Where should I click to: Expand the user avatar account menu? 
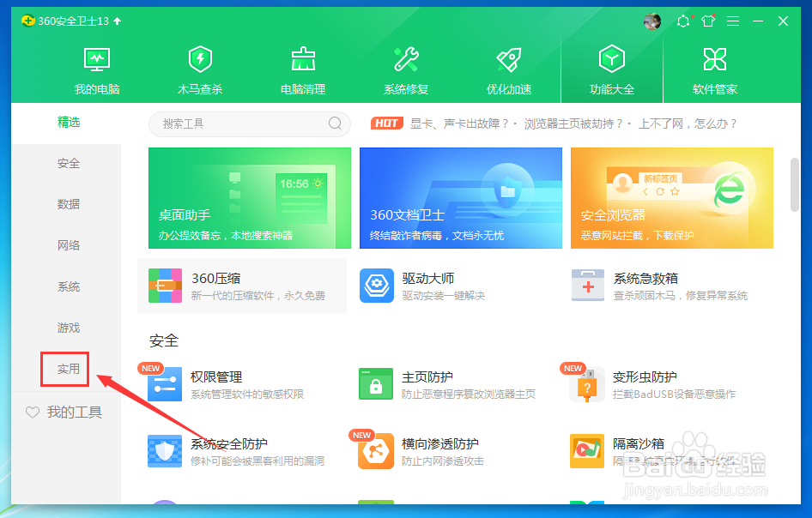tap(651, 21)
